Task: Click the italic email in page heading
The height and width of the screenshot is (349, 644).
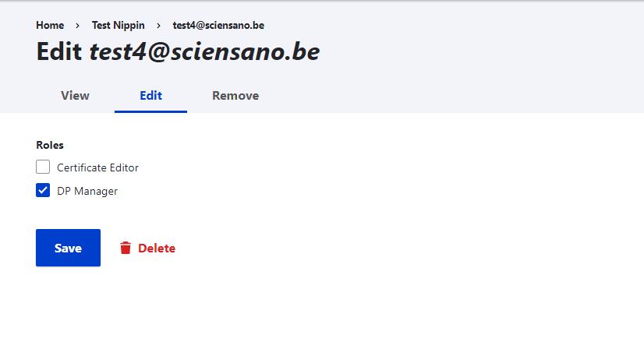Action: click(204, 51)
